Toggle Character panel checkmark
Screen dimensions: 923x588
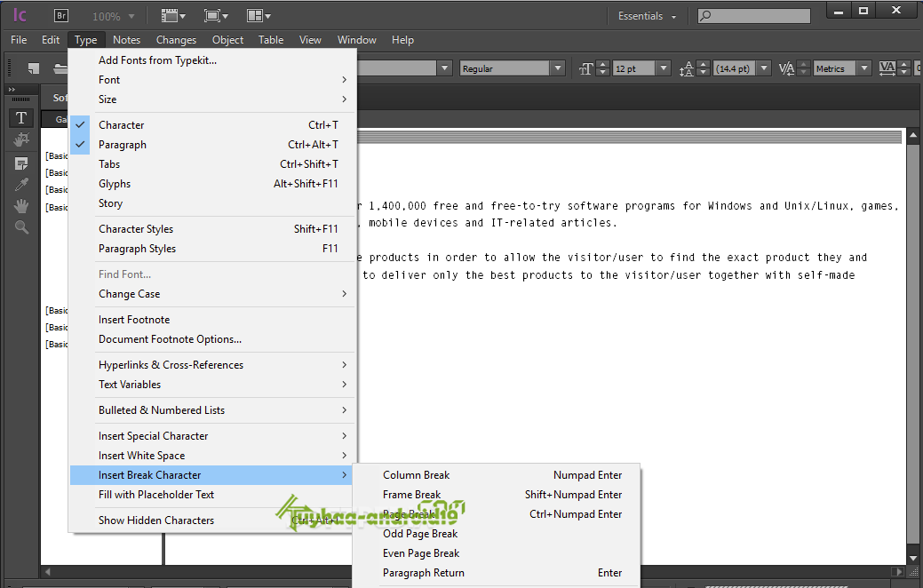click(80, 124)
